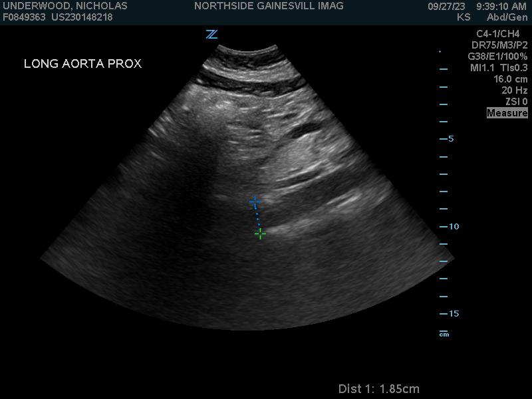
Task: Click the MI1.1 TIs0.3 index readout
Action: pyautogui.click(x=499, y=68)
